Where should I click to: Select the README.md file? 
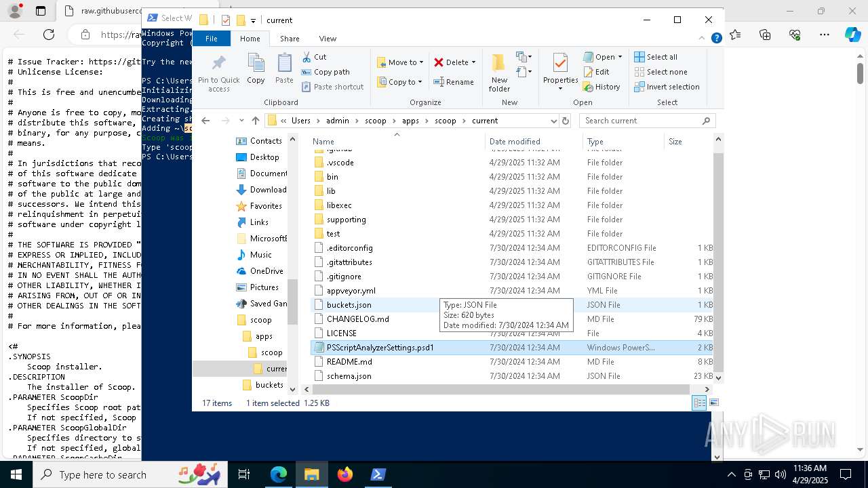coord(349,362)
